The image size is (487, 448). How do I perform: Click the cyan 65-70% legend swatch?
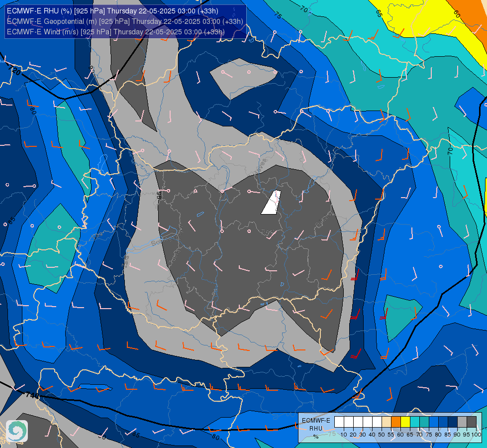click(415, 422)
